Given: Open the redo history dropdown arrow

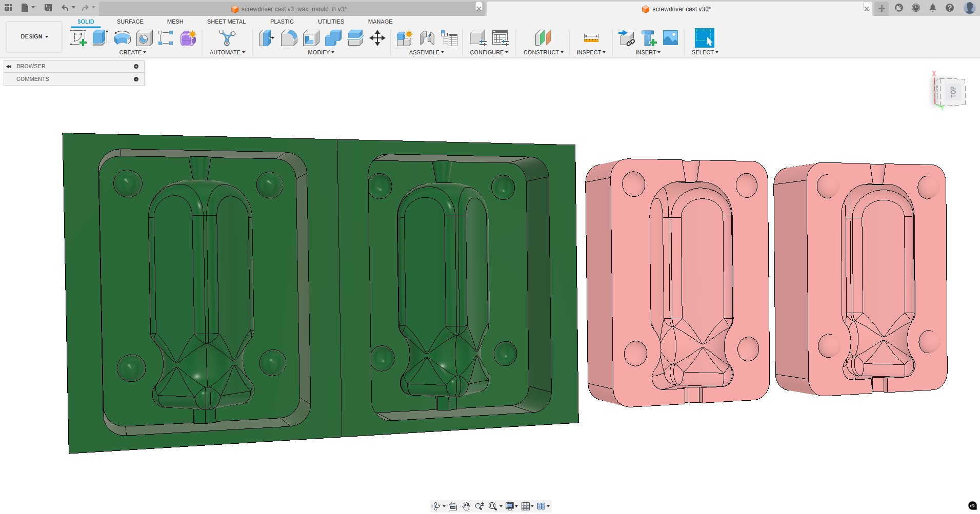Looking at the screenshot, I should click(94, 8).
